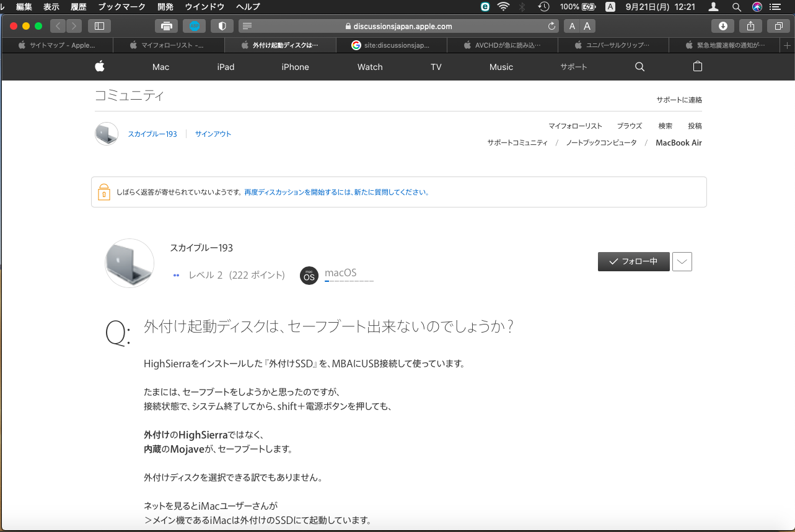This screenshot has height=532, width=795.
Task: Go forward to the next page
Action: point(74,26)
